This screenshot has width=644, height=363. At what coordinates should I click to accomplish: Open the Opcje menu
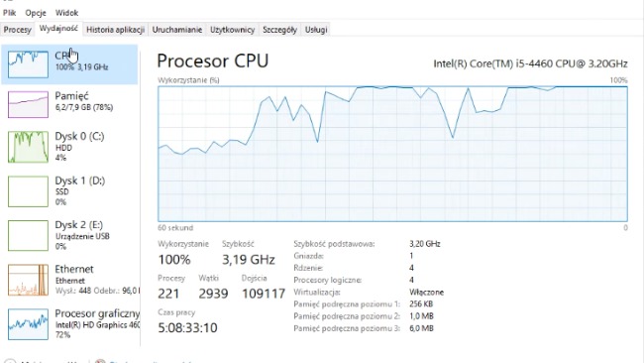pyautogui.click(x=36, y=13)
